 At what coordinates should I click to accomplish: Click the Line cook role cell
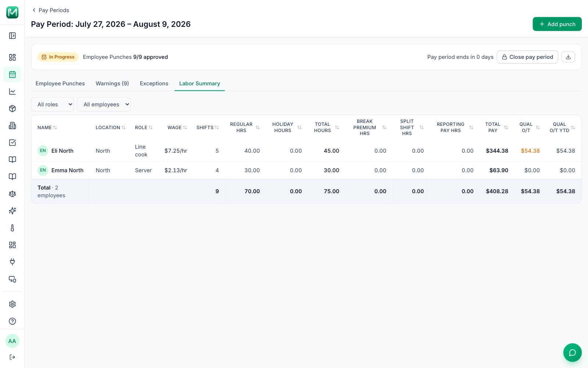pos(141,151)
